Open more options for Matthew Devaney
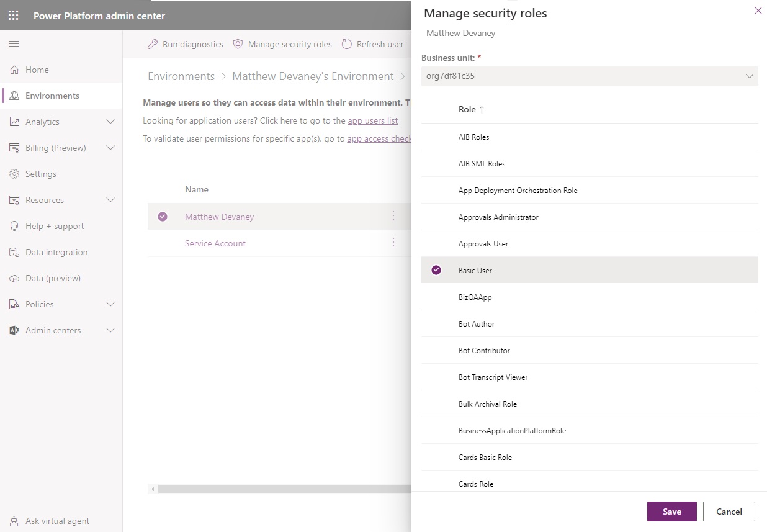 click(393, 216)
